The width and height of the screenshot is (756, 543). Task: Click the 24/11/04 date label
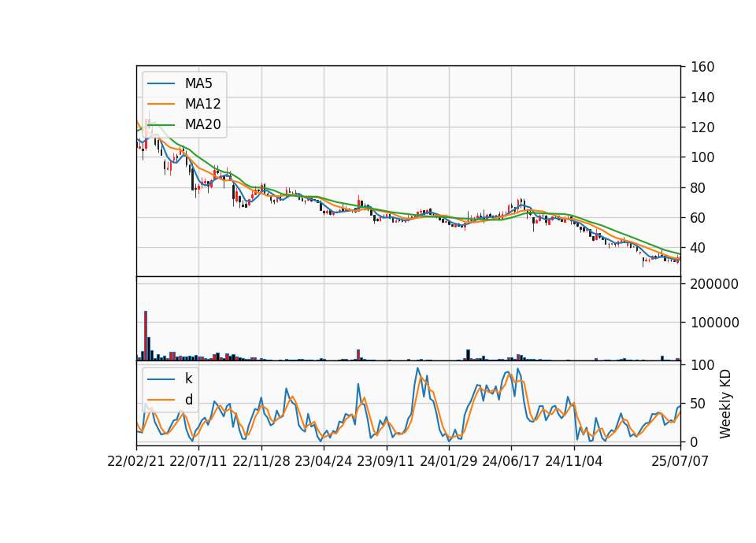point(574,461)
